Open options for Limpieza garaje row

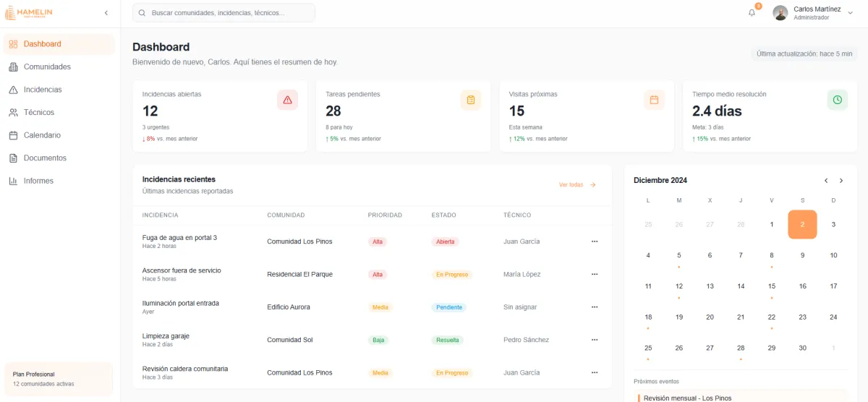(x=595, y=340)
